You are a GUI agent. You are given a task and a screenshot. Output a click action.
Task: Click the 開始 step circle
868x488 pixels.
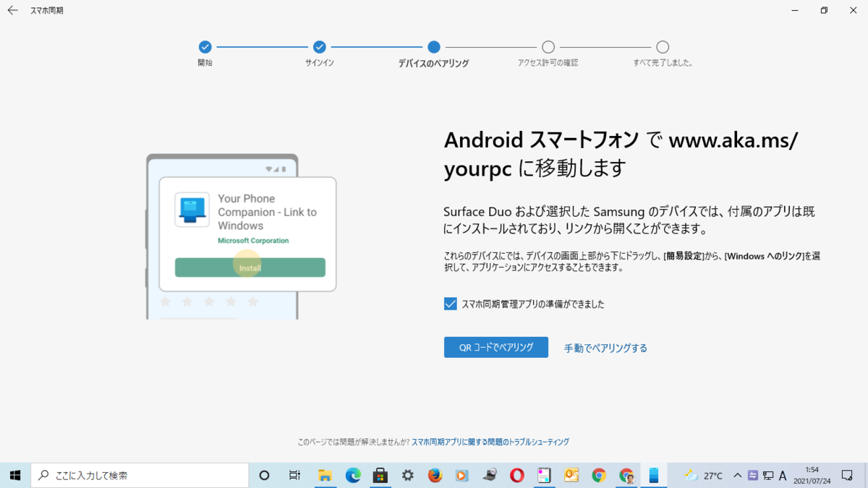pos(205,47)
